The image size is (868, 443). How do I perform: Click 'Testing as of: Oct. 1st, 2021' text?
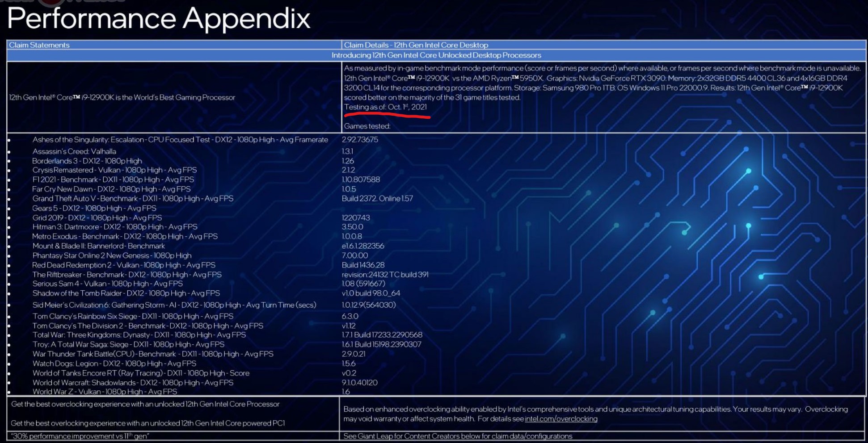[x=385, y=107]
